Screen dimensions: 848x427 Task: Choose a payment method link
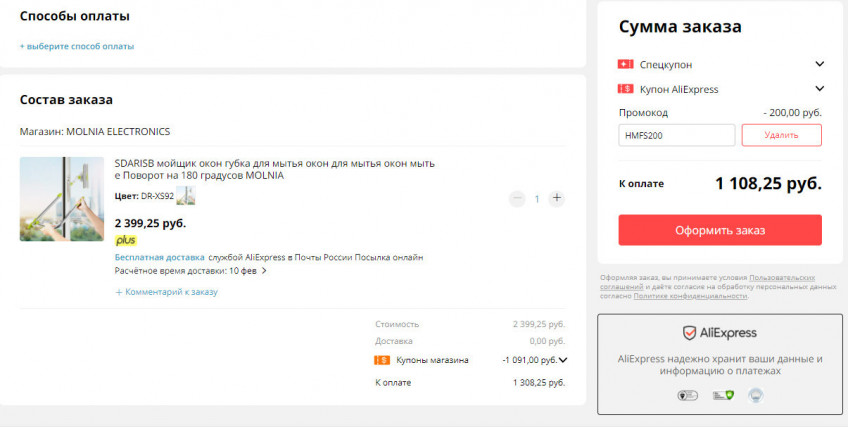point(77,46)
